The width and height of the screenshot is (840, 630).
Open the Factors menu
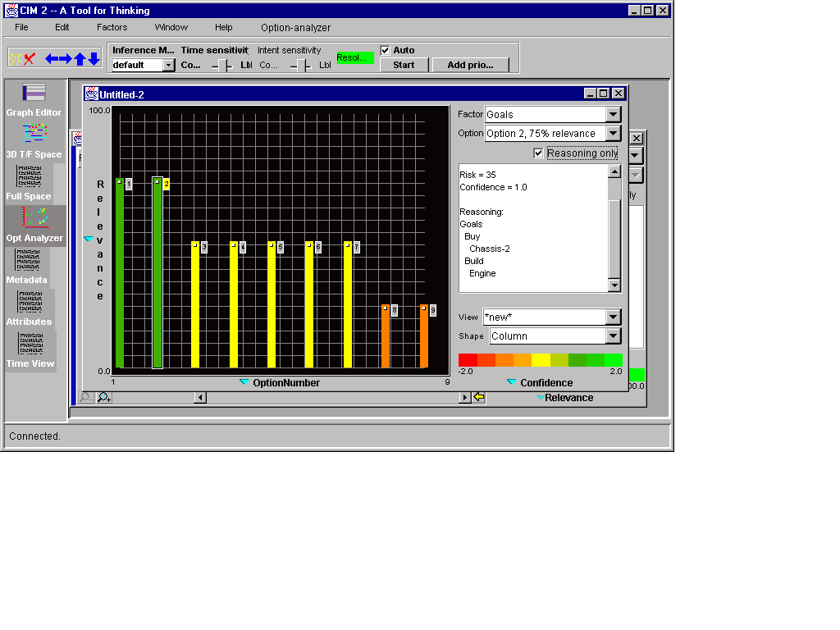pyautogui.click(x=112, y=27)
